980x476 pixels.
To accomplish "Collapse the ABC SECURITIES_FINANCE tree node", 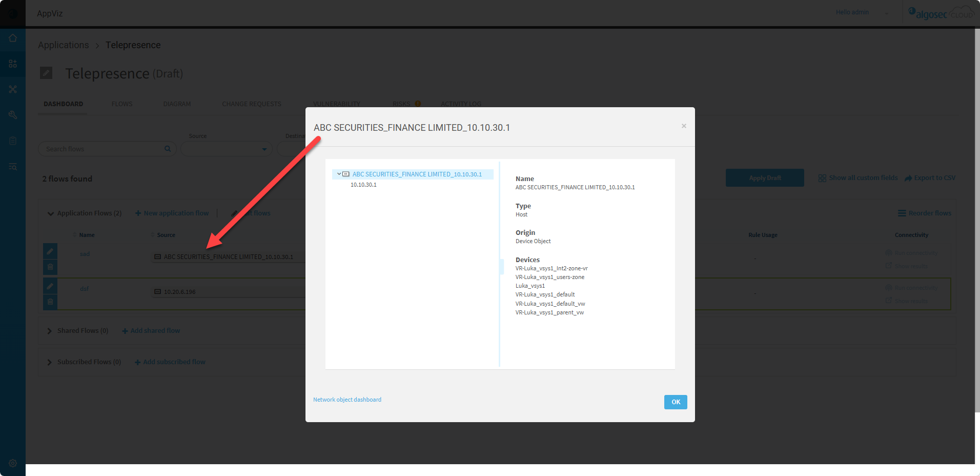I will [339, 174].
